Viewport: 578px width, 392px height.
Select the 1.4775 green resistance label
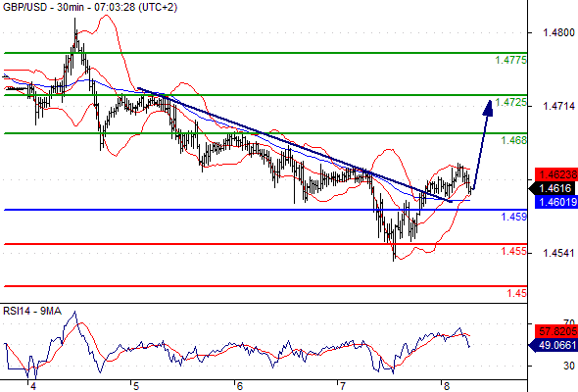tap(511, 60)
